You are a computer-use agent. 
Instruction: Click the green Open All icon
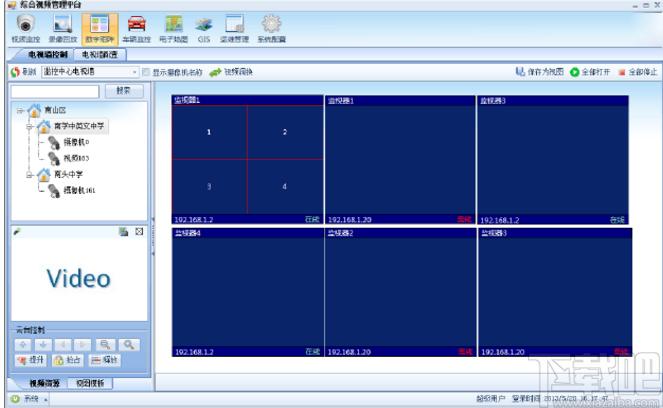pyautogui.click(x=574, y=72)
